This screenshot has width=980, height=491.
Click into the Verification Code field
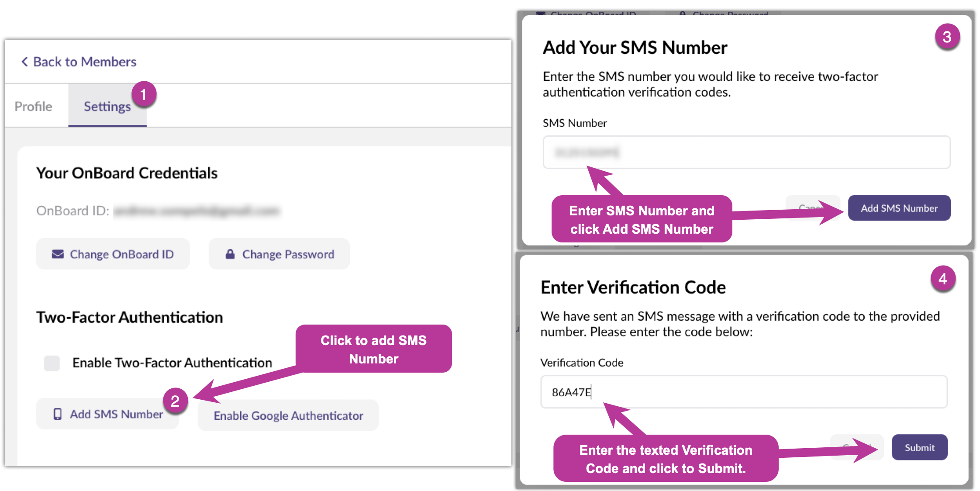coord(743,392)
